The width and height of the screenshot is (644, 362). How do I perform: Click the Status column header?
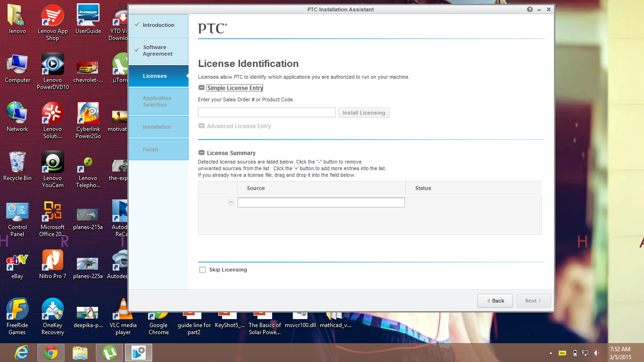473,188
